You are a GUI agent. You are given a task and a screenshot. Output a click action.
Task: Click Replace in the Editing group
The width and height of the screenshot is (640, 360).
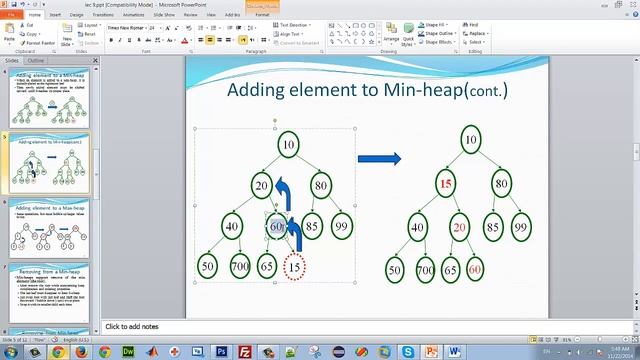tap(476, 33)
